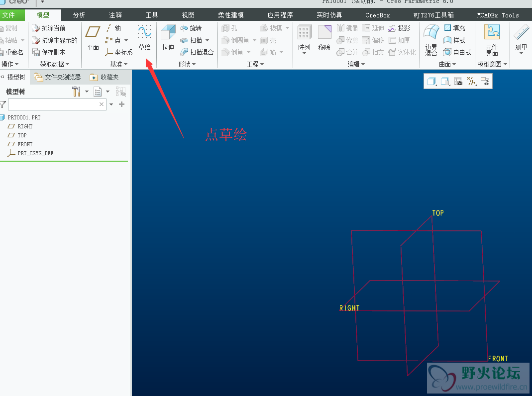Click the 移除 (Remove) tool icon
The width and height of the screenshot is (532, 396).
tap(324, 32)
